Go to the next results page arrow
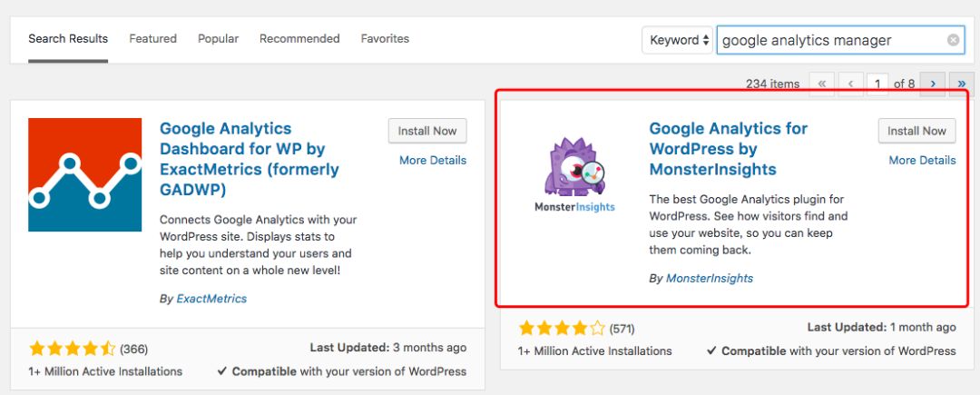The height and width of the screenshot is (395, 980). coord(933,84)
